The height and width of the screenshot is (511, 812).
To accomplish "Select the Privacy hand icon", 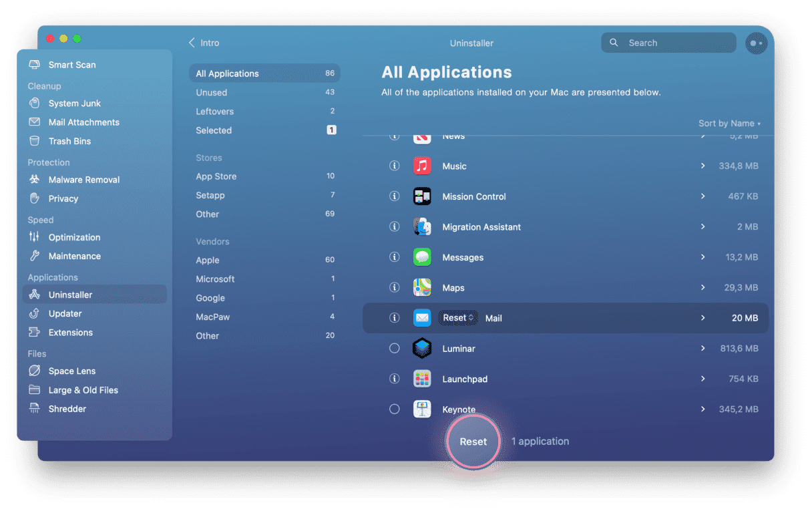I will 35,198.
